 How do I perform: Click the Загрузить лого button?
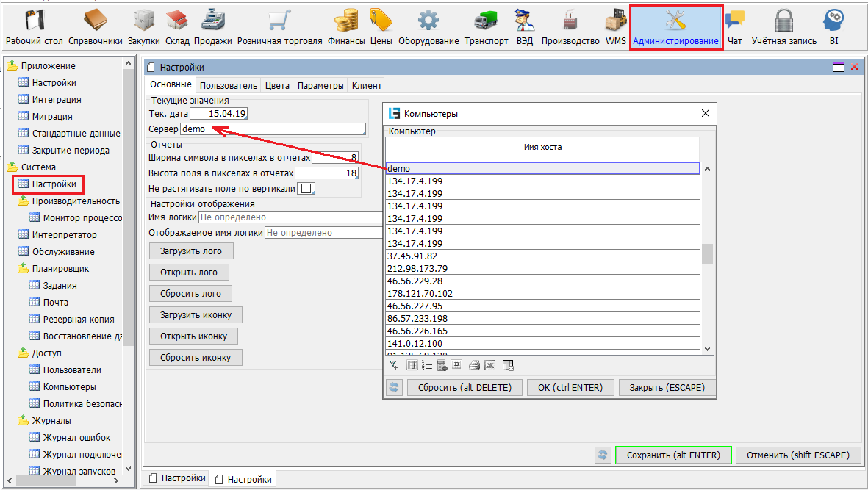[191, 251]
